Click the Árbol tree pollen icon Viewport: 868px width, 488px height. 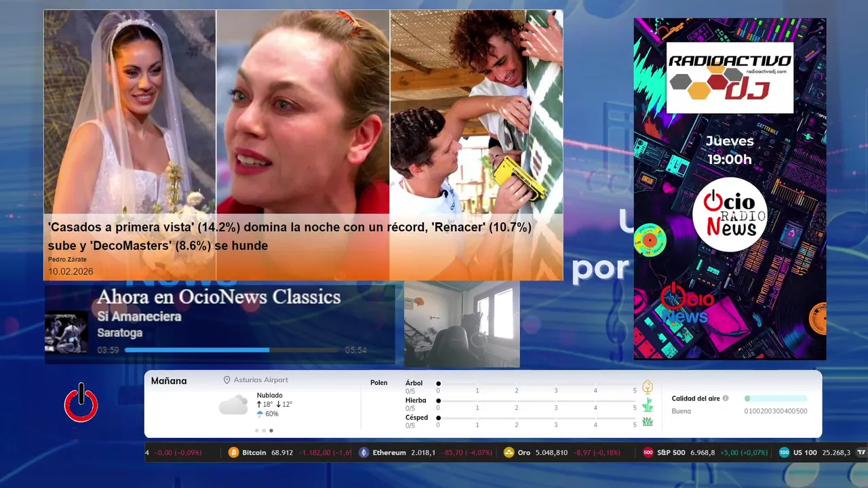coord(648,387)
